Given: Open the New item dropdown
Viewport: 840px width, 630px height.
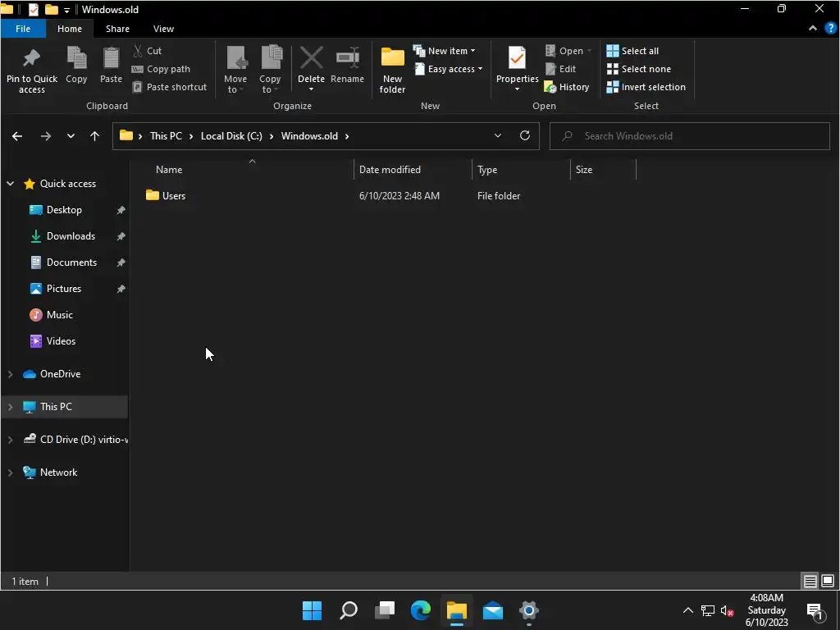Looking at the screenshot, I should 444,51.
